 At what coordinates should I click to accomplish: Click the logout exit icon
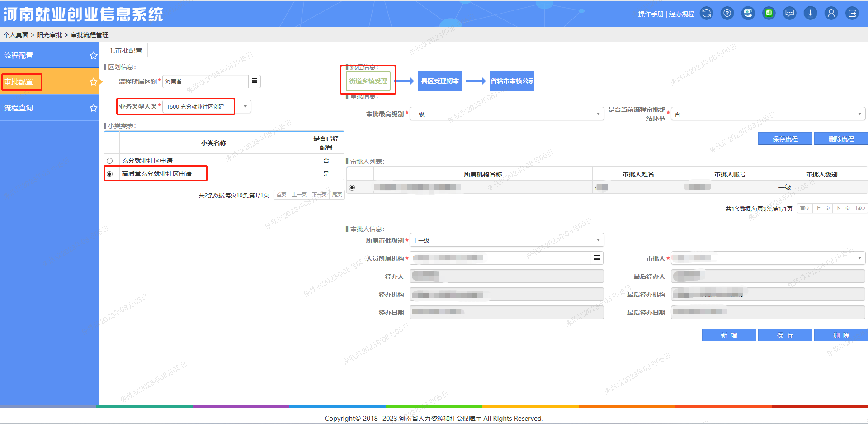click(x=852, y=14)
